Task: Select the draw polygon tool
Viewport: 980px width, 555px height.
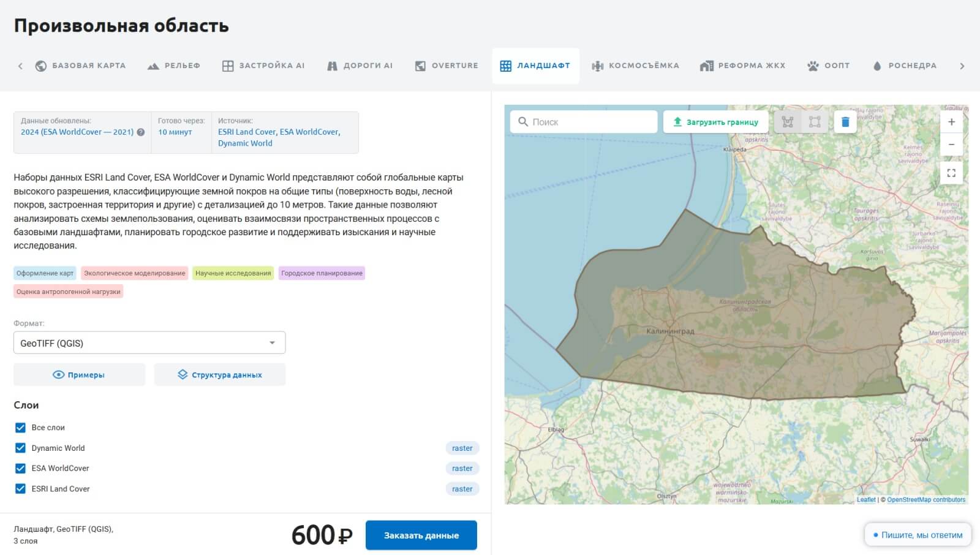Action: (788, 122)
